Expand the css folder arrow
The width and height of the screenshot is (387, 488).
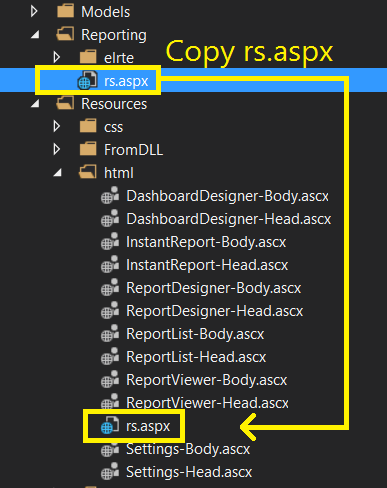coord(57,126)
